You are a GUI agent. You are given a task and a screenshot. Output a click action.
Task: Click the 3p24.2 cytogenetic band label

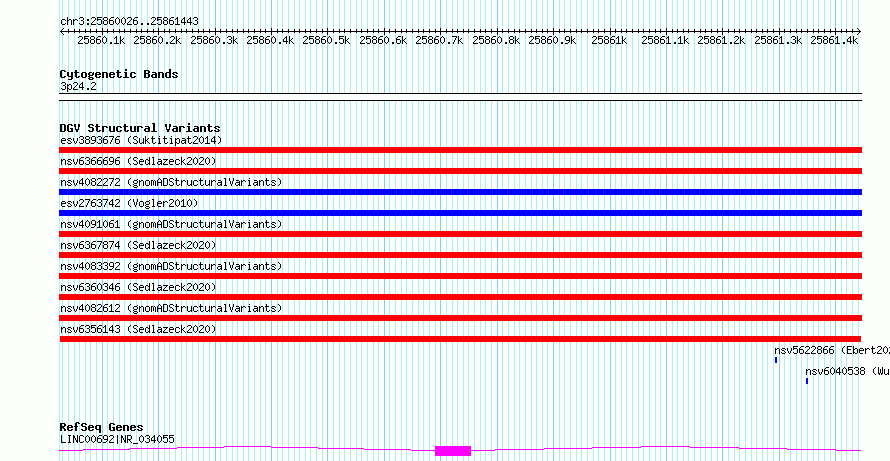[x=78, y=86]
